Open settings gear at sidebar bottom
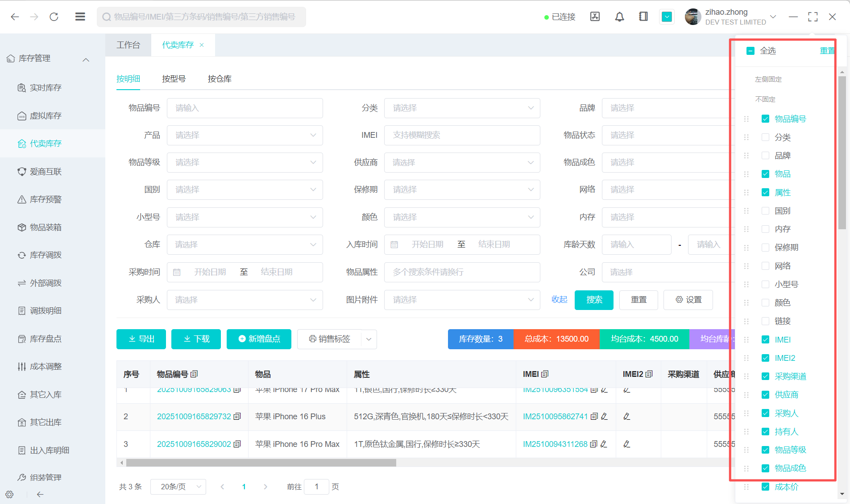The width and height of the screenshot is (850, 504). 9,494
